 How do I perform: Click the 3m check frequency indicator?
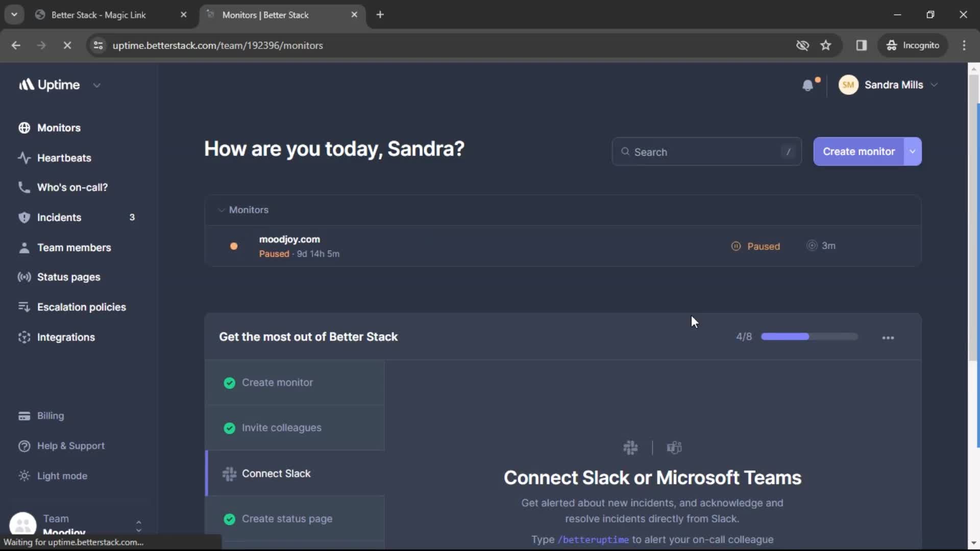click(821, 246)
